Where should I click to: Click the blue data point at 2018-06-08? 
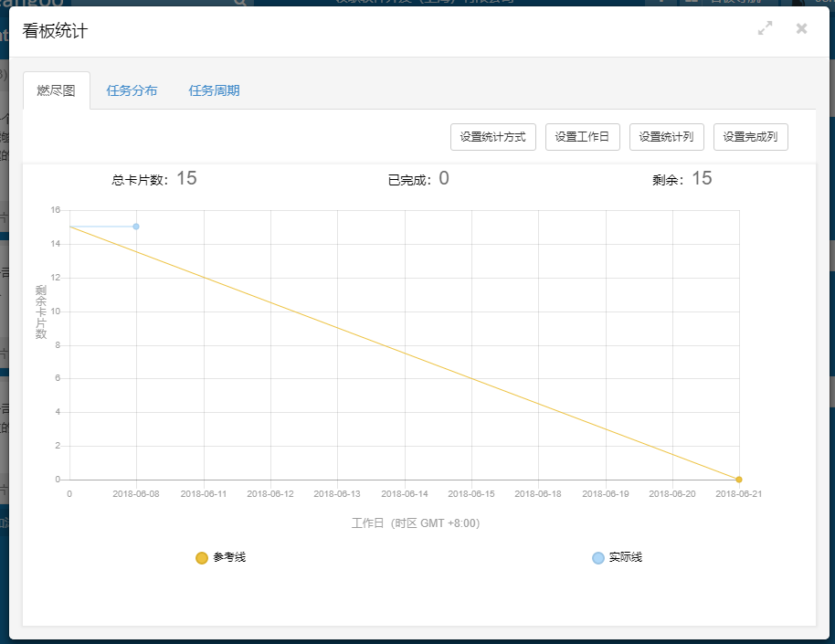(136, 227)
